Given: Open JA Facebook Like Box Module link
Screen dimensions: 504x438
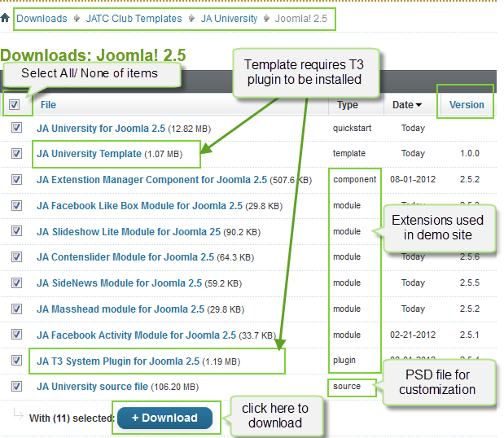Looking at the screenshot, I should [139, 206].
